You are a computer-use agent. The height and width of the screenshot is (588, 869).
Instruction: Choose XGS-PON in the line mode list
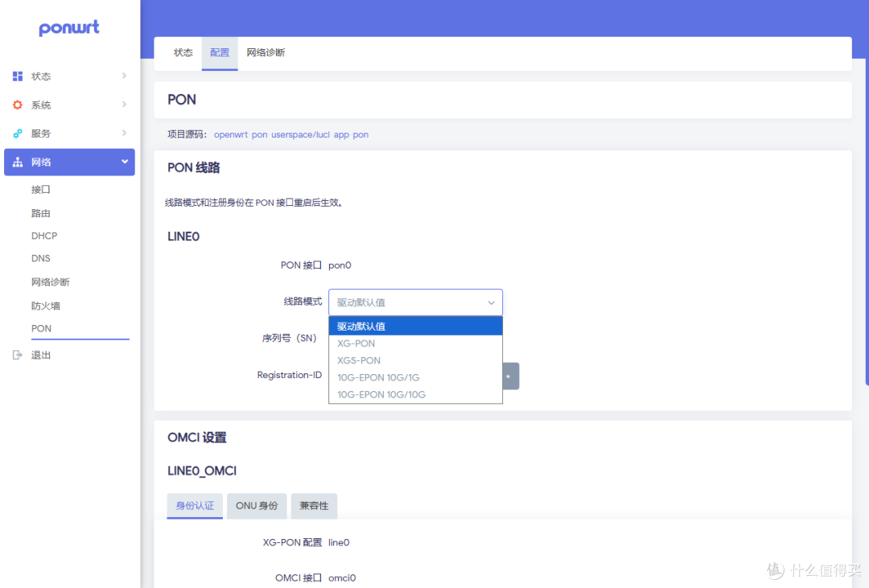(416, 361)
